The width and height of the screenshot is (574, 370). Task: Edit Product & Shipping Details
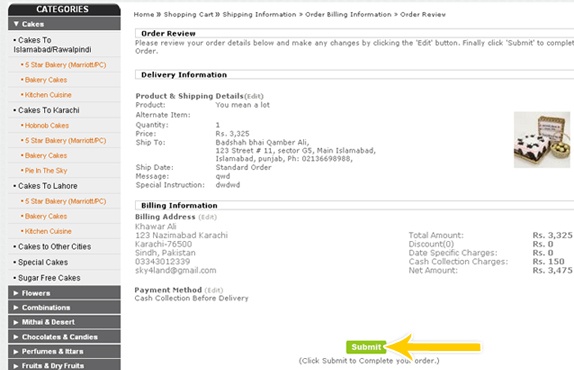coord(254,96)
